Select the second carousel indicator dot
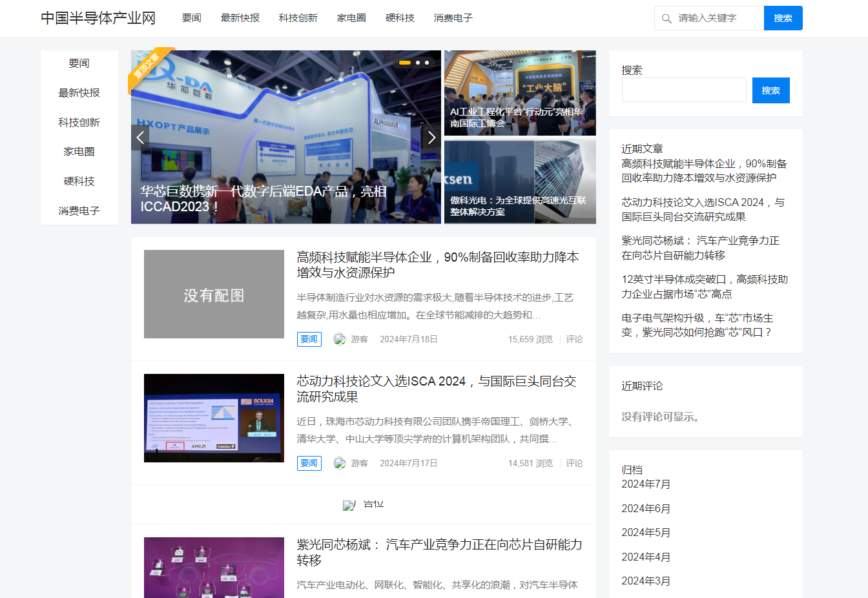 coord(418,63)
